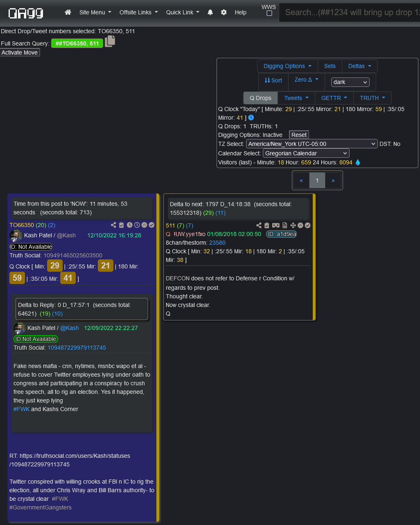The width and height of the screenshot is (420, 525).
Task: Open @Kash link in reply post
Action: (x=70, y=328)
